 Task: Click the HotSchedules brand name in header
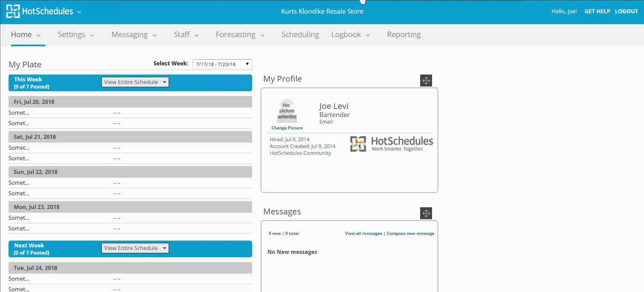pyautogui.click(x=48, y=11)
